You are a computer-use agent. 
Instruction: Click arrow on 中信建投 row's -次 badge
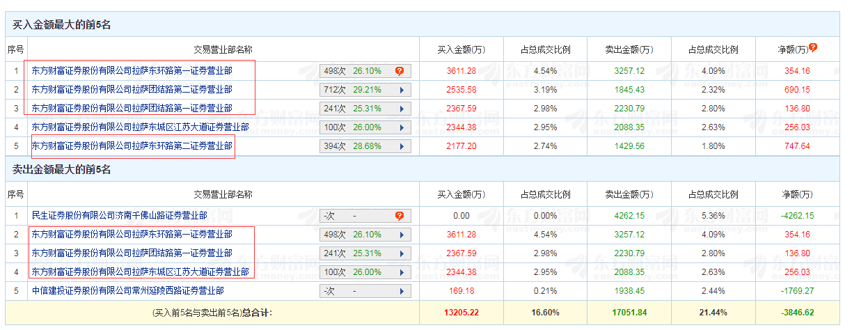pyautogui.click(x=402, y=291)
